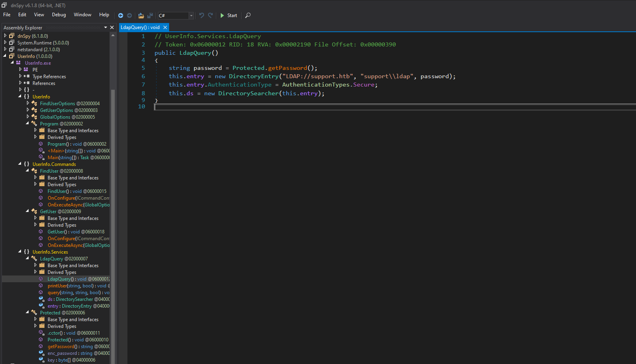Select the enc_password field in the tree
The height and width of the screenshot is (364, 636).
click(x=62, y=353)
